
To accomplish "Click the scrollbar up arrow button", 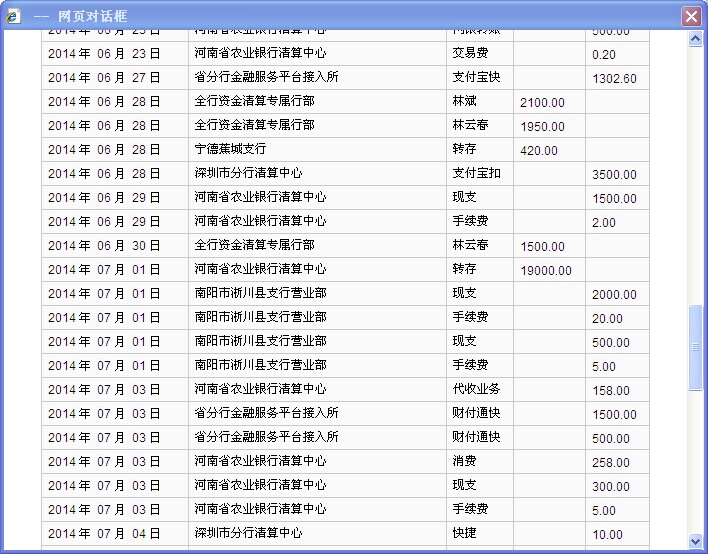I will click(696, 39).
